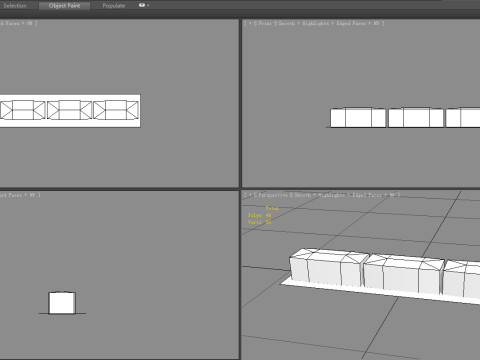
Task: Click the 'Verts: 50' statistic in Perspective viewport
Action: (260, 222)
